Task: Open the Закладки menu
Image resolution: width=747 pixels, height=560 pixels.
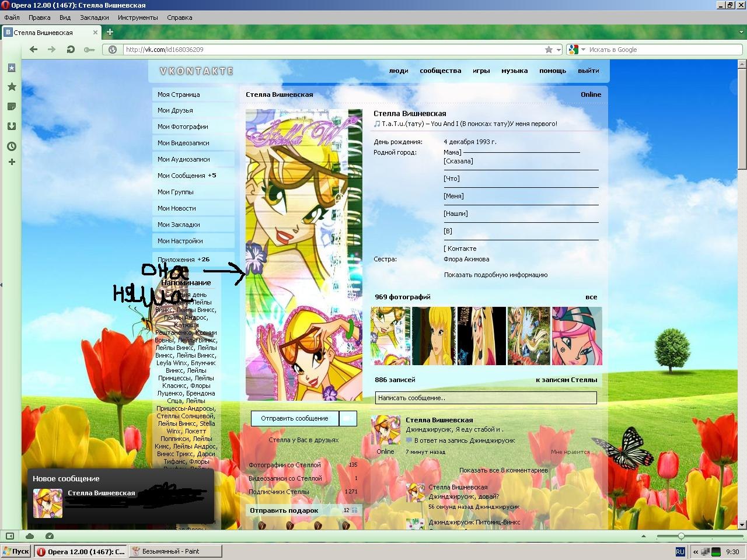Action: 95,17
